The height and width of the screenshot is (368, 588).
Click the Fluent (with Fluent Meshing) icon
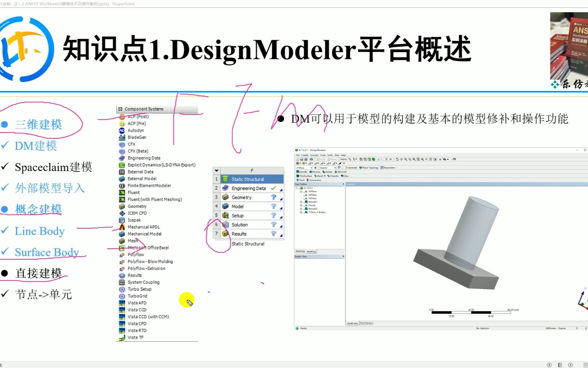pos(122,199)
